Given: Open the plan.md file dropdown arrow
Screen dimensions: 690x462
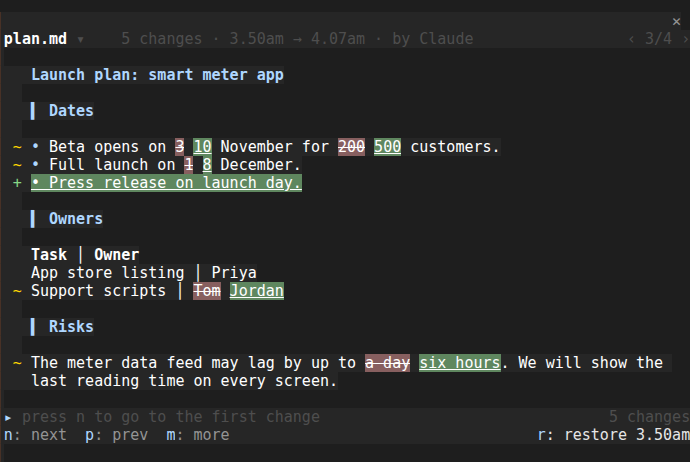Looking at the screenshot, I should (81, 40).
